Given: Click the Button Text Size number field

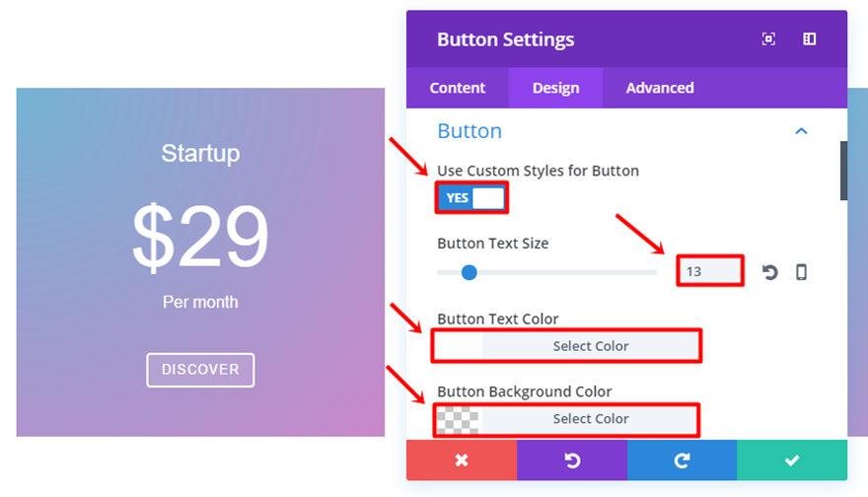Looking at the screenshot, I should tap(709, 271).
